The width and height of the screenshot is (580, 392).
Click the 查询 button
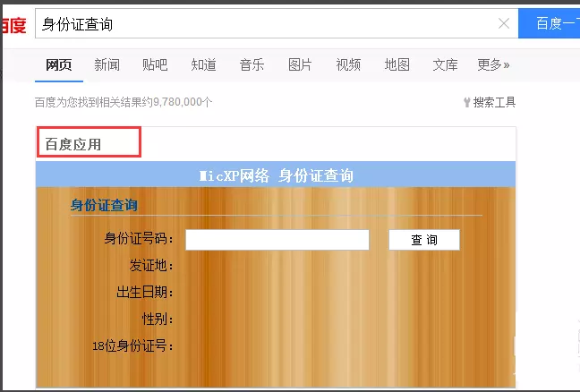click(424, 240)
